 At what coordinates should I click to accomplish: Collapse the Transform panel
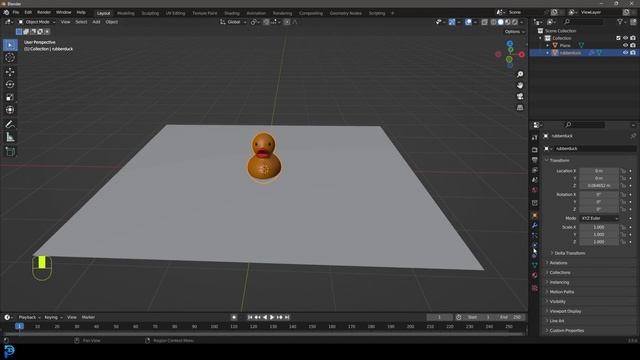pyautogui.click(x=559, y=160)
